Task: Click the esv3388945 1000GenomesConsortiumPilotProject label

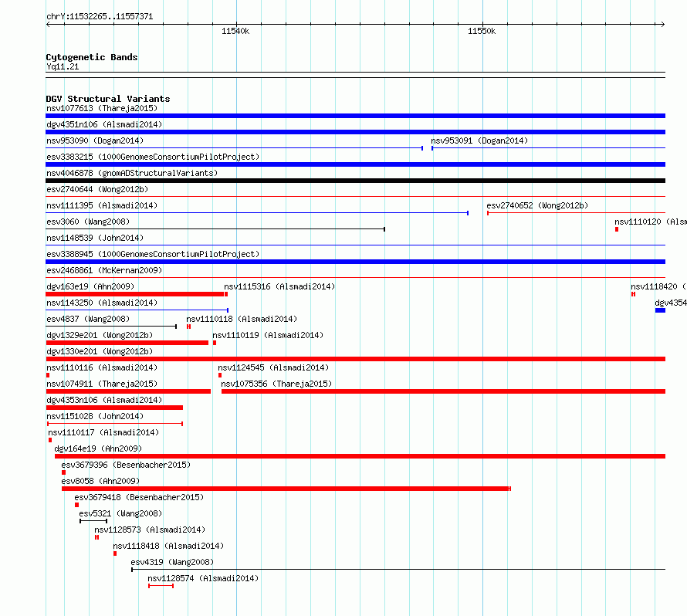Action: pyautogui.click(x=153, y=254)
